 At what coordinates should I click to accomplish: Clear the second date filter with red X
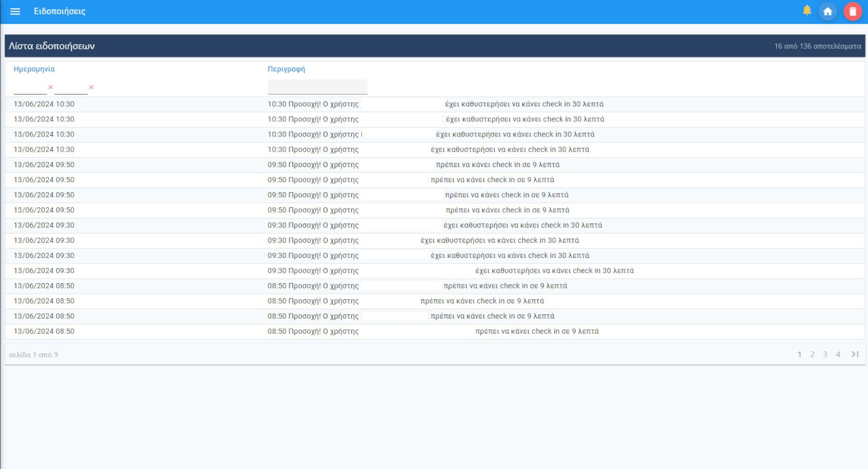tap(91, 88)
